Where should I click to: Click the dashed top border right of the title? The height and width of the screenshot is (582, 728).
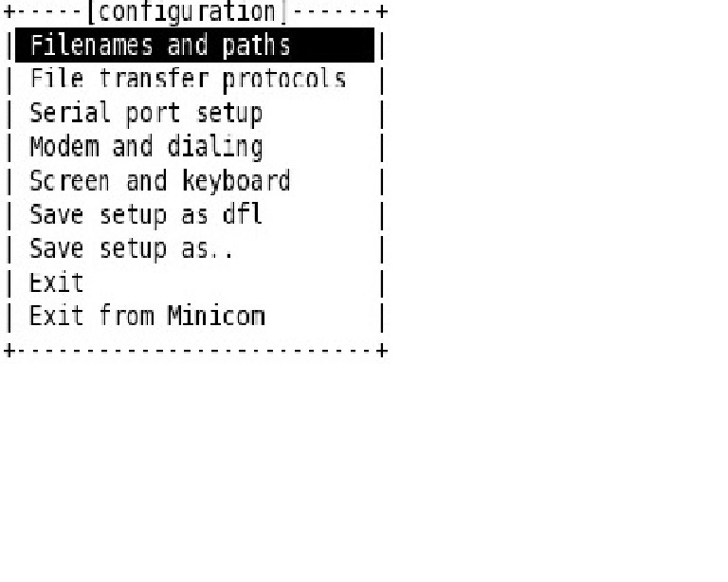(332, 12)
